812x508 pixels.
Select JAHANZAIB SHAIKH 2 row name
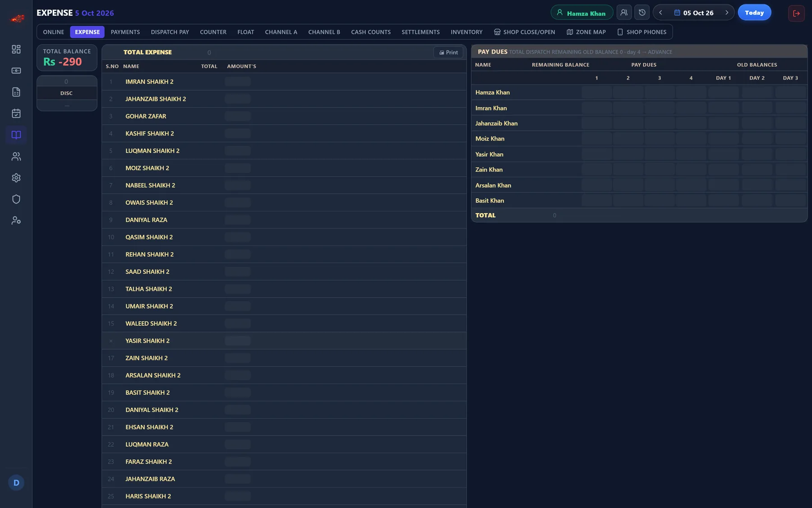156,99
